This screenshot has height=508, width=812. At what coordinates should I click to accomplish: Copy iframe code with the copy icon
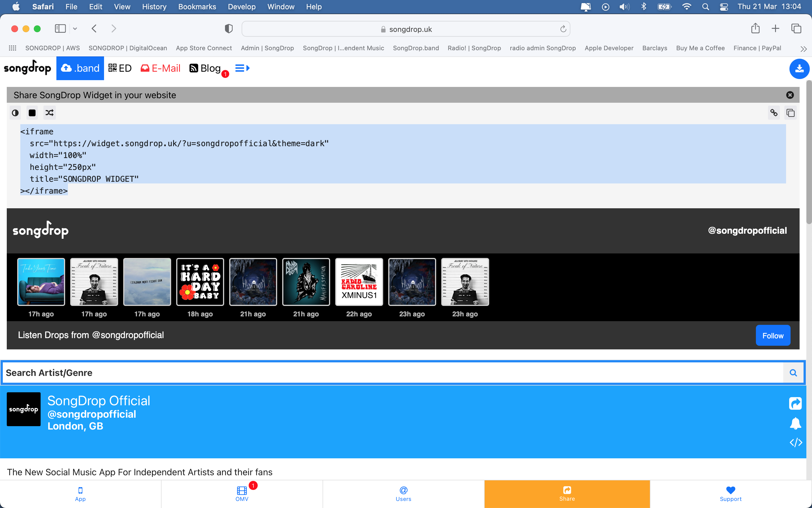791,113
